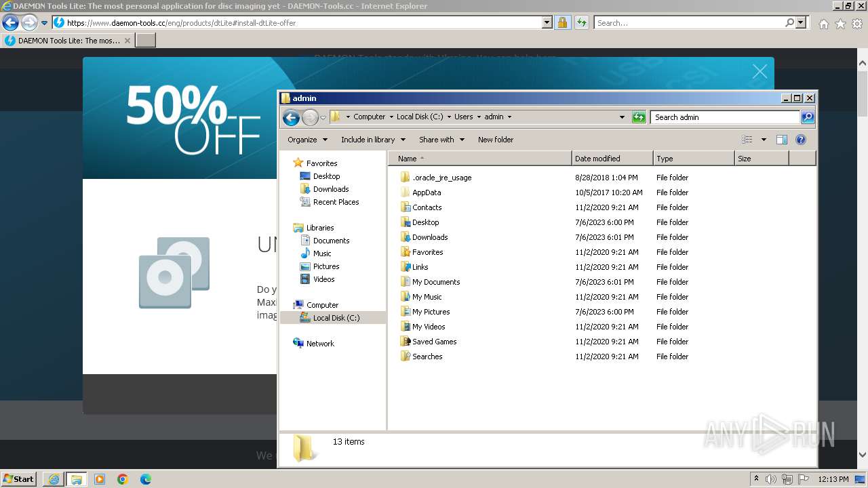Click the volume icon in system tray
Screen dimensions: 868x488
tap(772, 479)
